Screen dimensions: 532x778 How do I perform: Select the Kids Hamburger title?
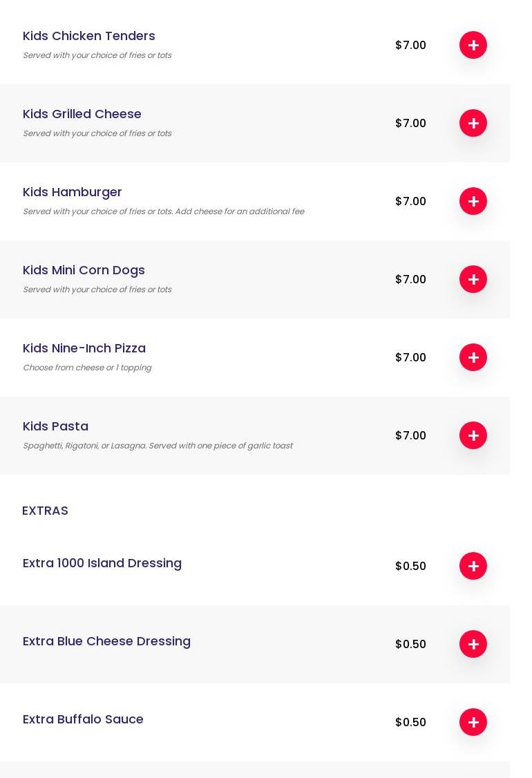[73, 192]
